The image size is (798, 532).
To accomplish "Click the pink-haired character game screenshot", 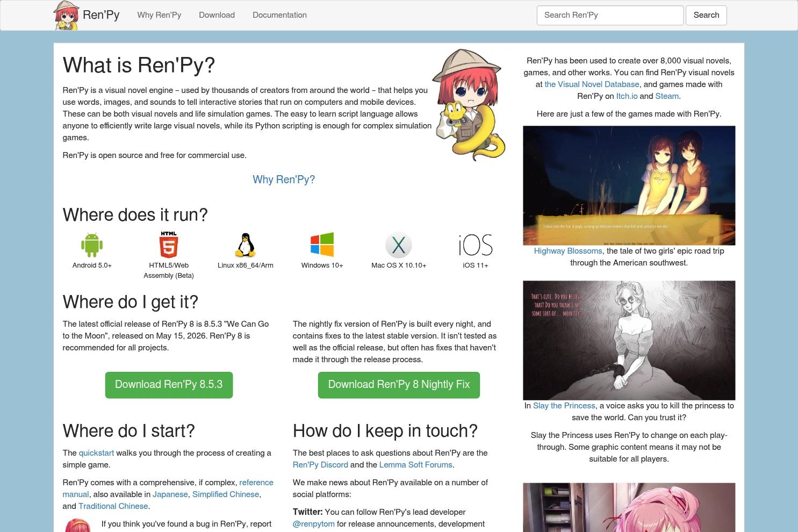I will tap(629, 507).
